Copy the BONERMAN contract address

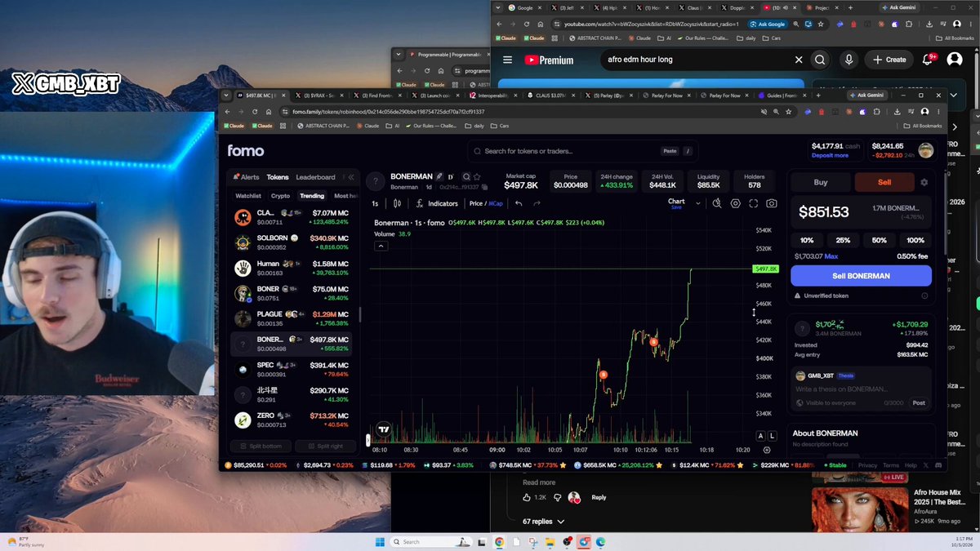(485, 187)
